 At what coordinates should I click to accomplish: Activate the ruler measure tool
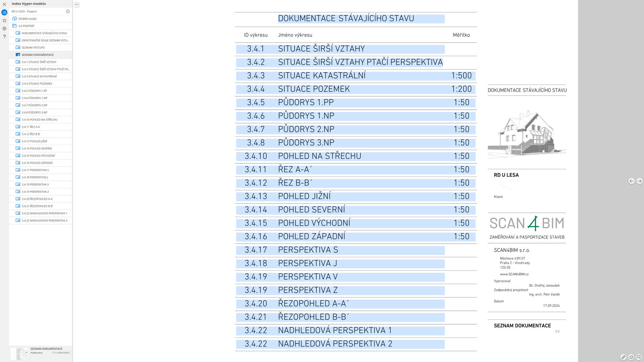[x=623, y=357]
